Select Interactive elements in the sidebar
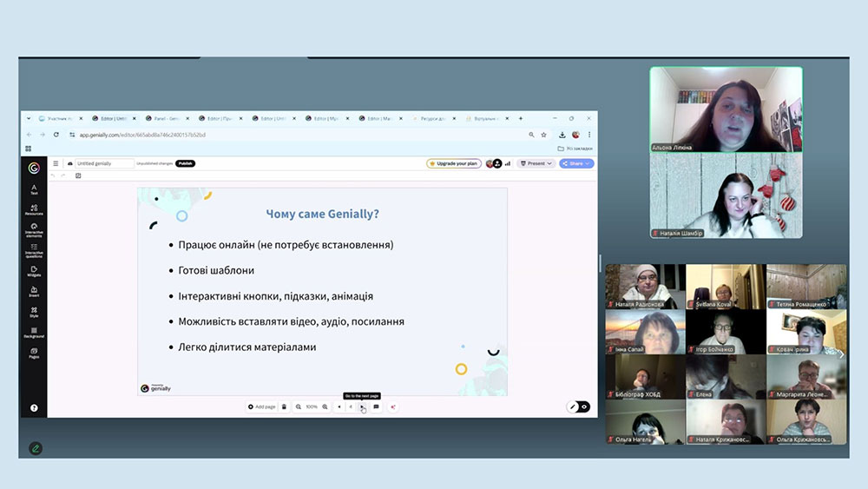 (x=34, y=229)
